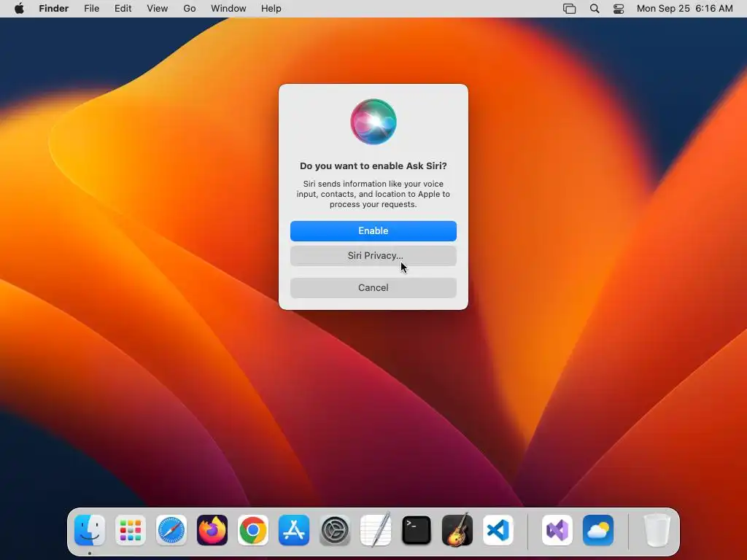This screenshot has width=747, height=560.
Task: Open the Apple menu
Action: point(19,9)
